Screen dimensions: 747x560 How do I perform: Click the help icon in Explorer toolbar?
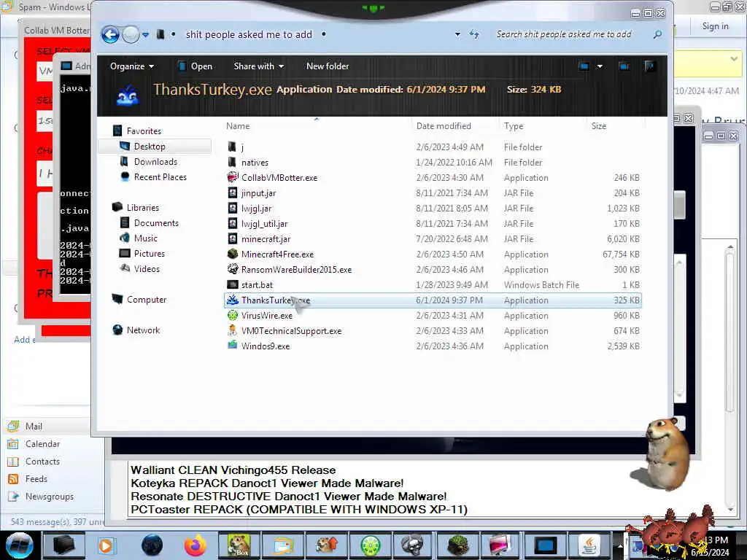(x=649, y=66)
